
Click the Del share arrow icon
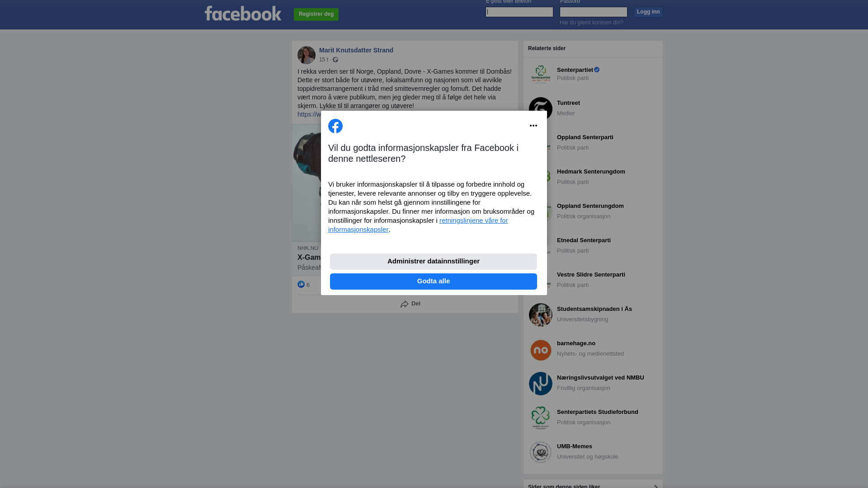(x=404, y=304)
